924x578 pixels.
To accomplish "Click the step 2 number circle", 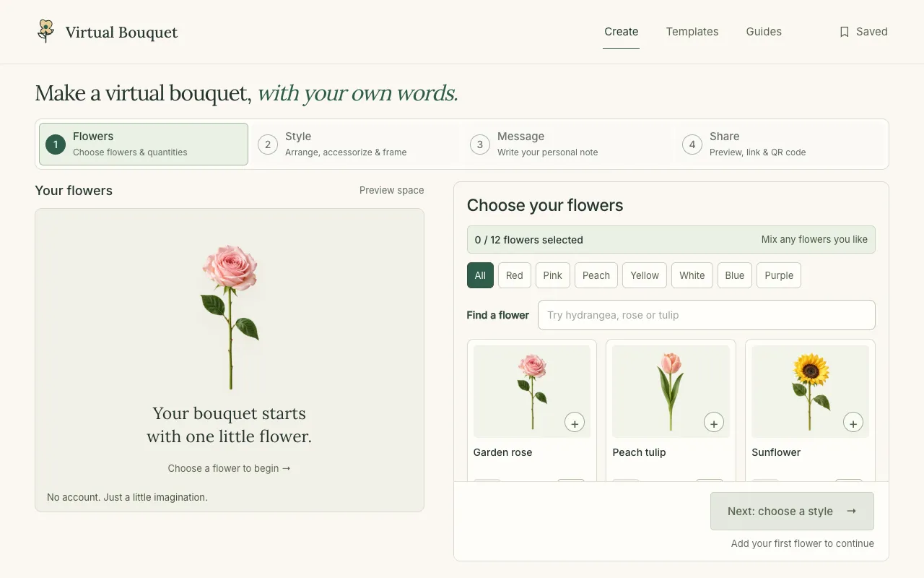I will (x=268, y=144).
